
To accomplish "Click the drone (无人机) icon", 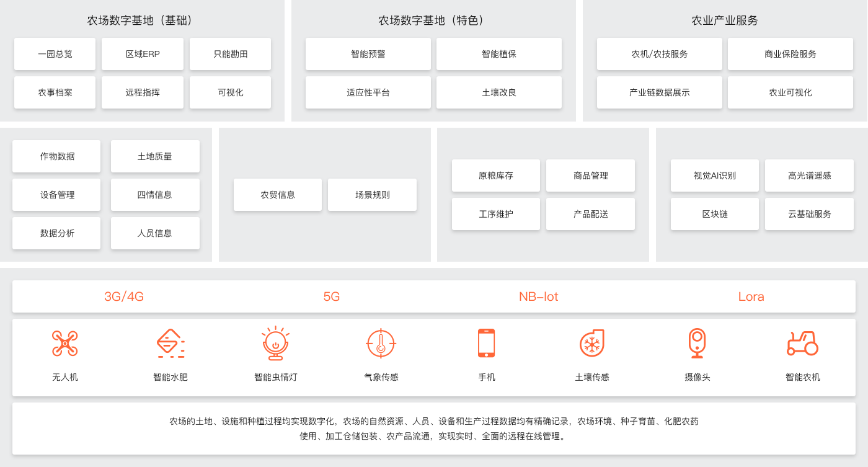I will (65, 343).
